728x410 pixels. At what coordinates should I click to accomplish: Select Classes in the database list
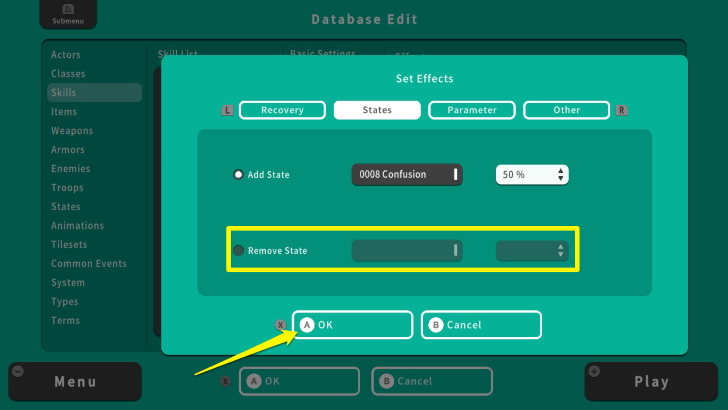[x=68, y=74]
